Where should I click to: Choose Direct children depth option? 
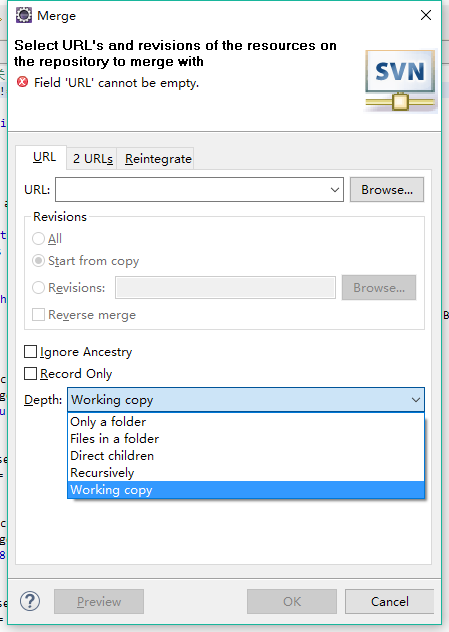tap(246, 455)
